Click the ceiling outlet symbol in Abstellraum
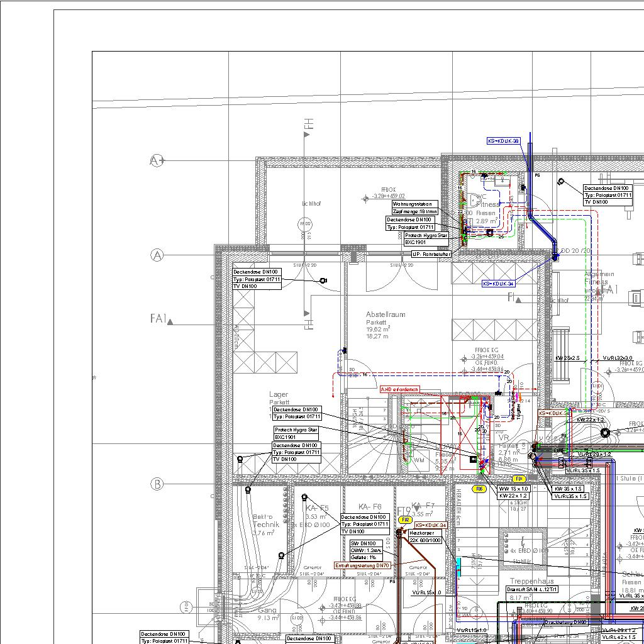 (323, 280)
